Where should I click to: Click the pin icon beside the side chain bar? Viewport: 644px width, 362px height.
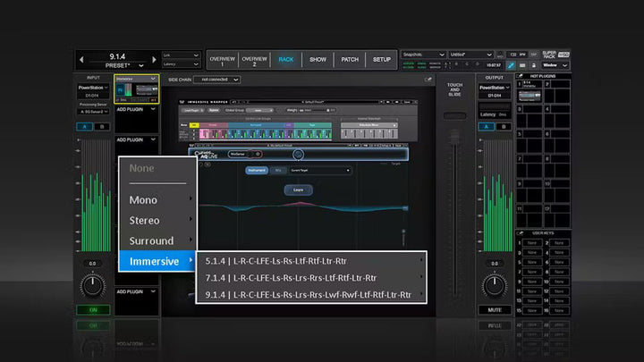click(428, 80)
